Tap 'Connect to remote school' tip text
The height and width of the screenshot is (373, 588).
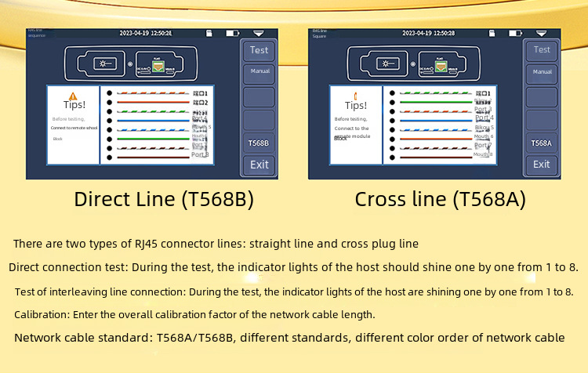click(74, 128)
